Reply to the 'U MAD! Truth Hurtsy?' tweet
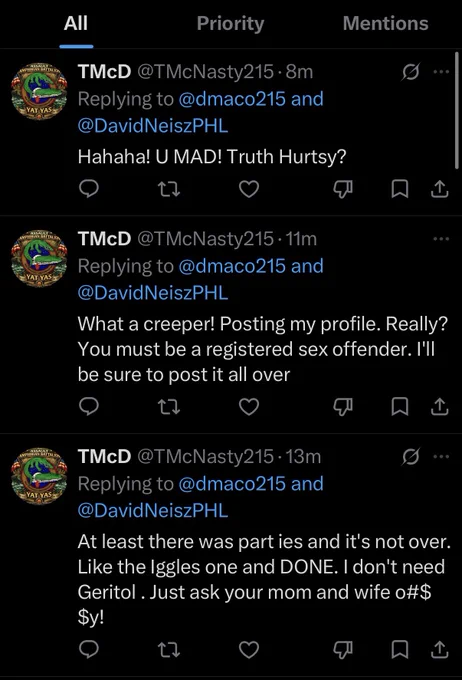462x680 pixels. 89,189
